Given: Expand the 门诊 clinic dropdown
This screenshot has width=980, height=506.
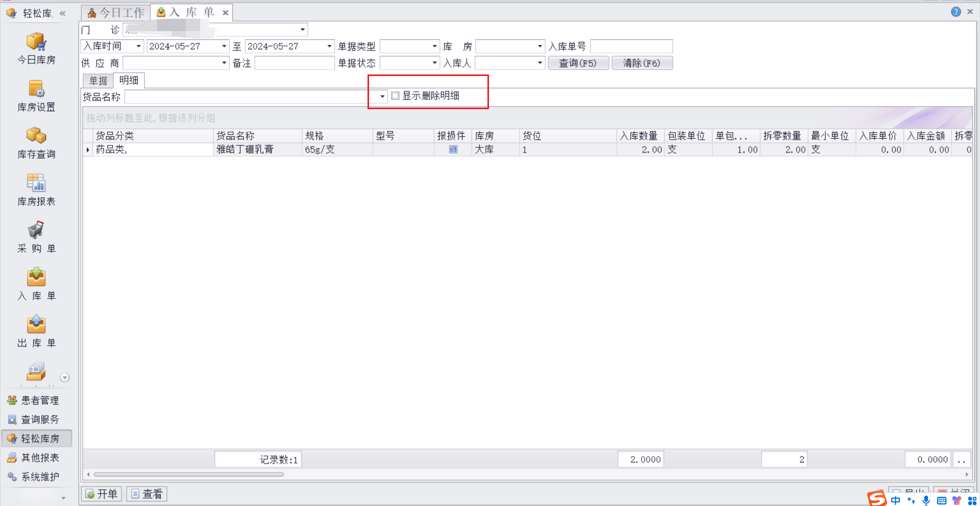Looking at the screenshot, I should point(303,30).
